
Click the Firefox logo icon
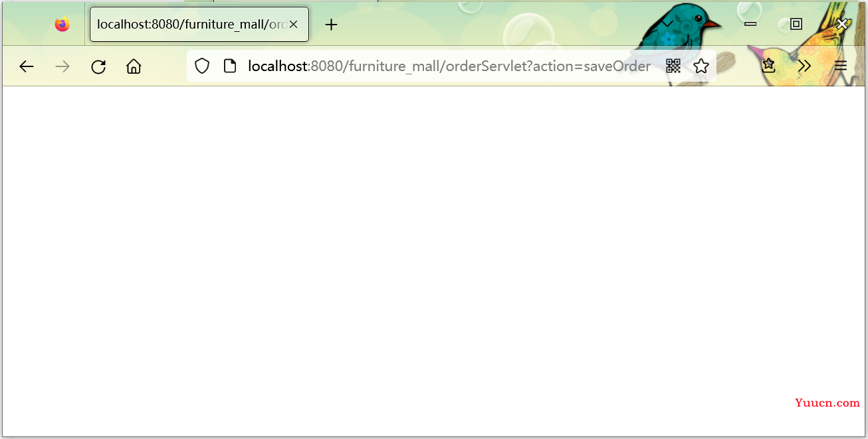coord(62,25)
